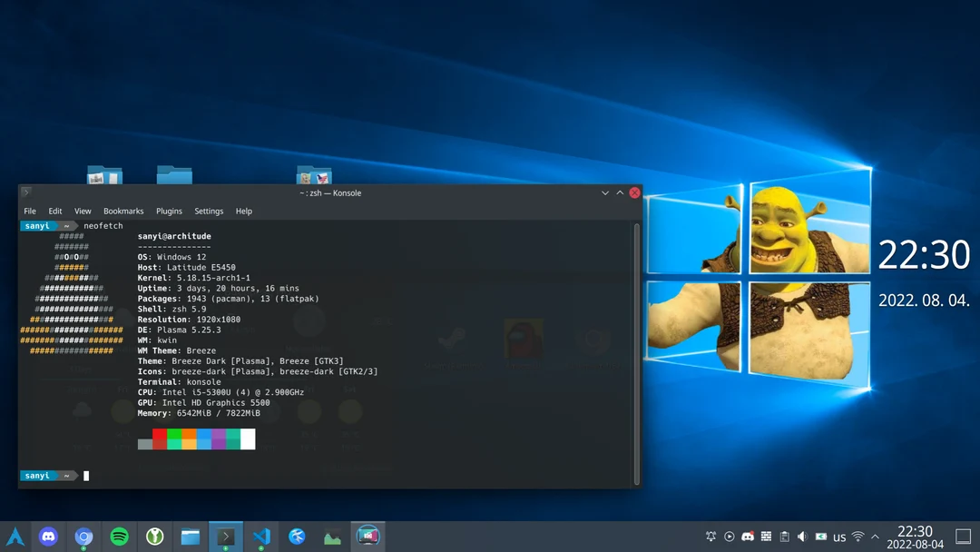The image size is (980, 552).
Task: Open Discord from the taskbar
Action: point(48,537)
